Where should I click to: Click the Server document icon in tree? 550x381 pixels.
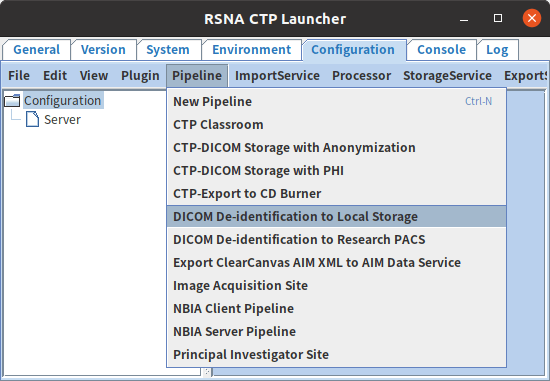[x=32, y=119]
